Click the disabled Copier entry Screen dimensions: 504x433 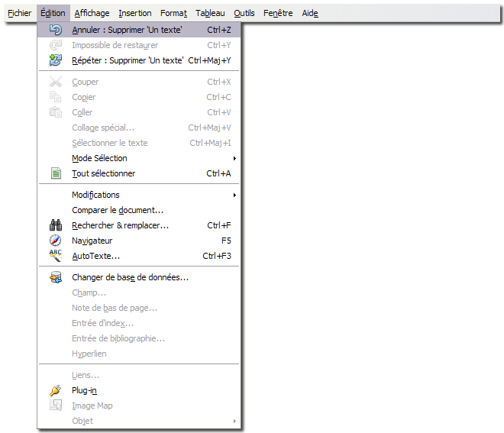click(x=139, y=97)
